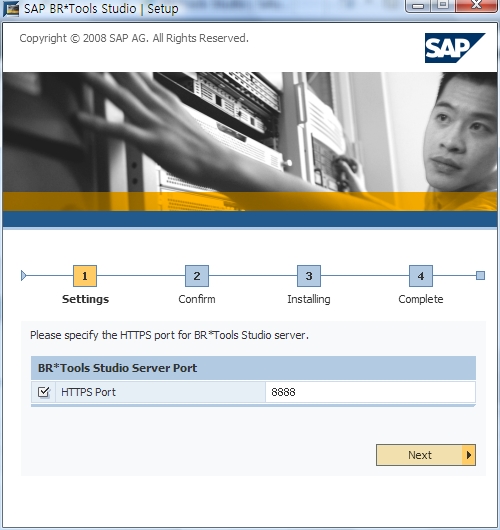Screen dimensions: 500x530
Task: Click the HTTPS Port row label
Action: click(88, 392)
